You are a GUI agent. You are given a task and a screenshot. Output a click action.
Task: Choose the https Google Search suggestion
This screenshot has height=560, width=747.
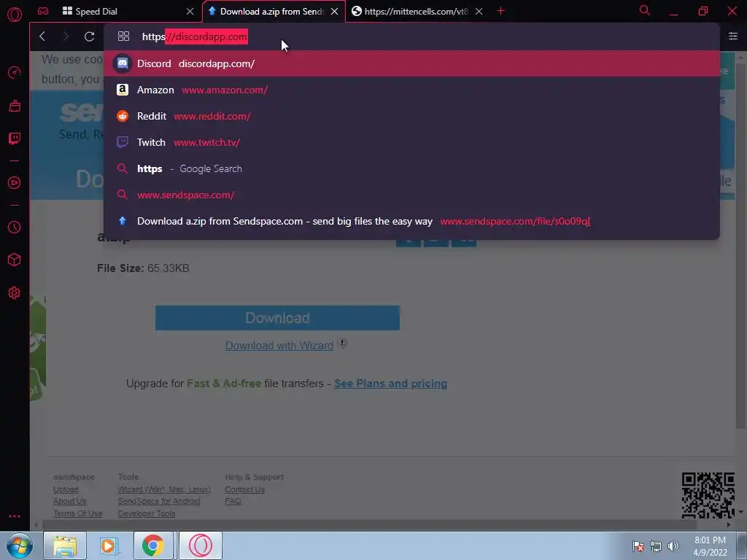click(411, 168)
